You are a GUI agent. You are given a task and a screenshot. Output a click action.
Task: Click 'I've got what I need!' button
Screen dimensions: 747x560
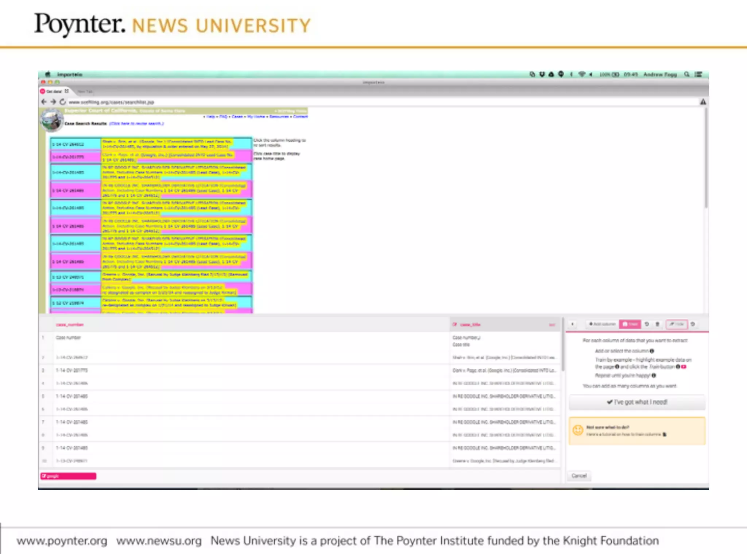(x=637, y=402)
